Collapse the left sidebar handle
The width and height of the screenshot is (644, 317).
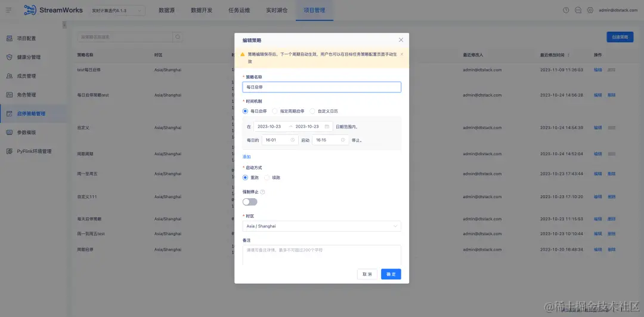click(64, 25)
